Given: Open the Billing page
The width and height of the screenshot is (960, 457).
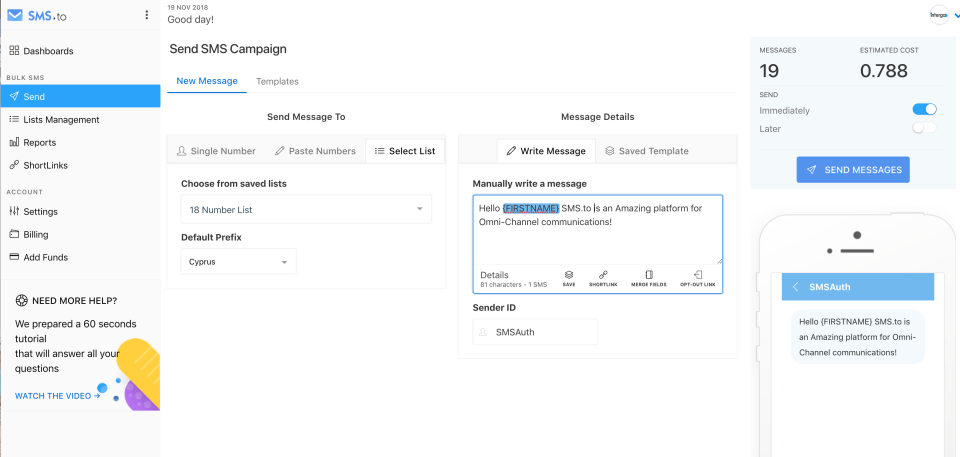Looking at the screenshot, I should click(36, 234).
